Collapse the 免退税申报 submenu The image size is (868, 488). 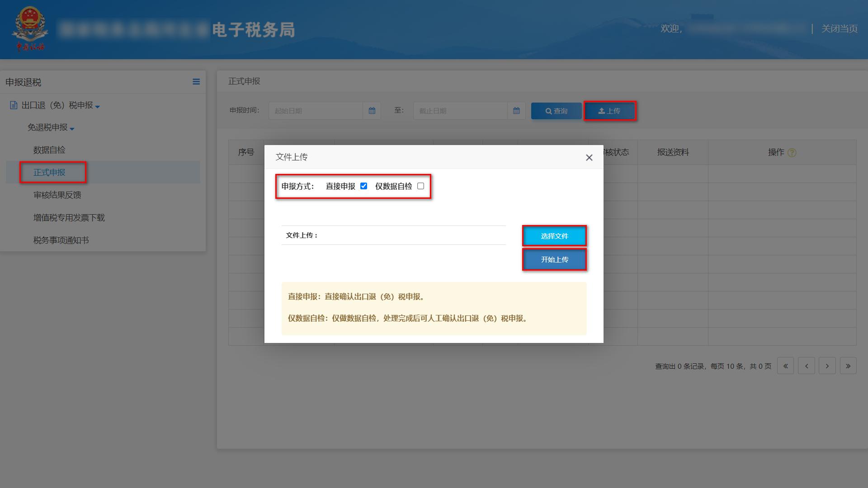[x=72, y=128]
